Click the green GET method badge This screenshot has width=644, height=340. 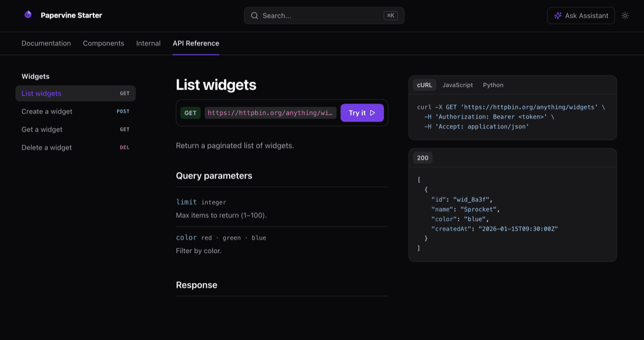coord(191,113)
